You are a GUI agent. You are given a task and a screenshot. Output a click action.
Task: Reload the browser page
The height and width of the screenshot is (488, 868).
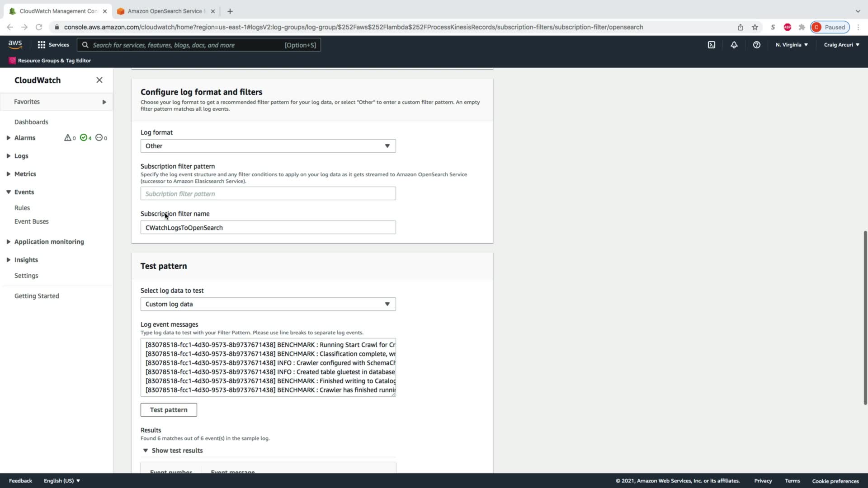pos(39,27)
